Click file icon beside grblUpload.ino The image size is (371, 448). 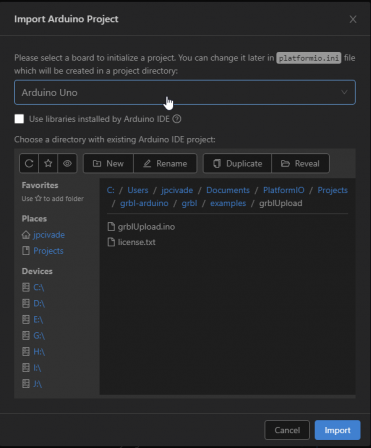pyautogui.click(x=111, y=227)
